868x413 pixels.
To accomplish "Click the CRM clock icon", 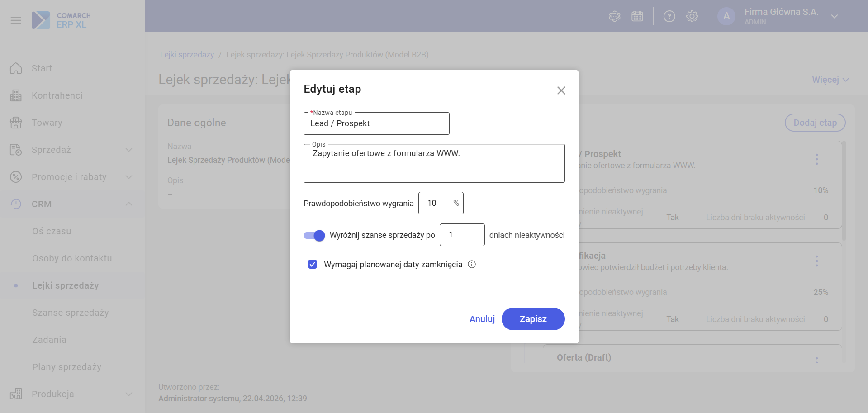I will [16, 204].
